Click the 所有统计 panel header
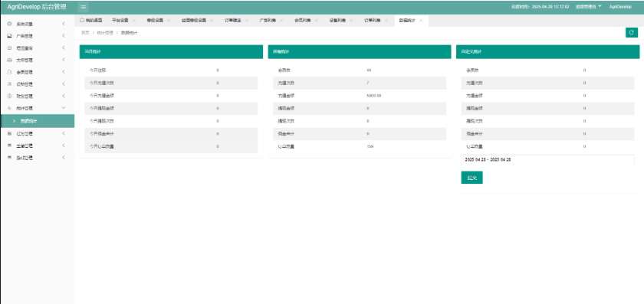This screenshot has height=304, width=644. (x=360, y=52)
